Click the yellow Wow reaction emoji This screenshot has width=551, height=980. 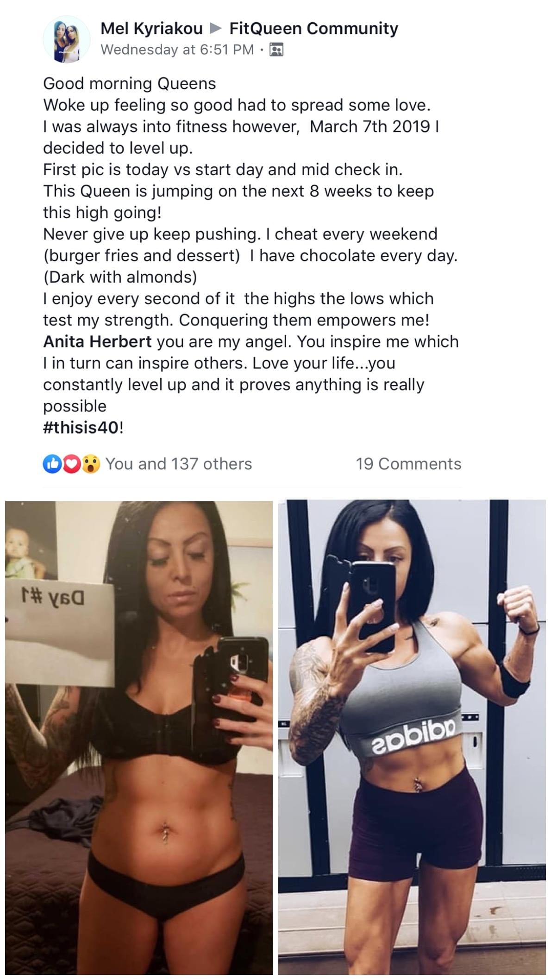[91, 464]
